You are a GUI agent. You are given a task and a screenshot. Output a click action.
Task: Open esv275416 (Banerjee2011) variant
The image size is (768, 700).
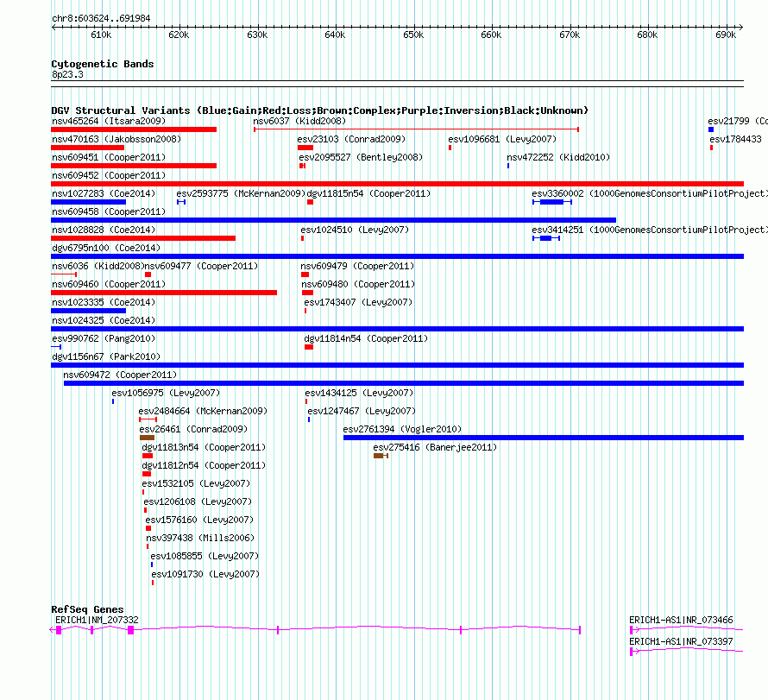(435, 447)
